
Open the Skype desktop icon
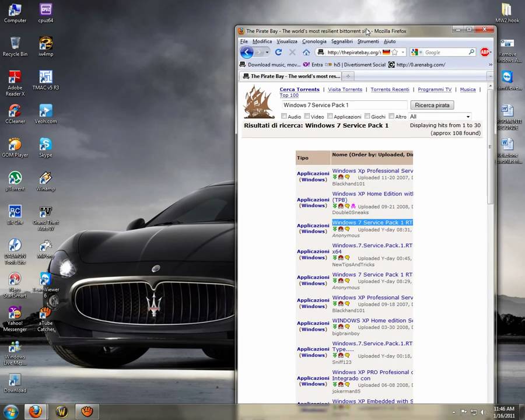[x=45, y=148]
